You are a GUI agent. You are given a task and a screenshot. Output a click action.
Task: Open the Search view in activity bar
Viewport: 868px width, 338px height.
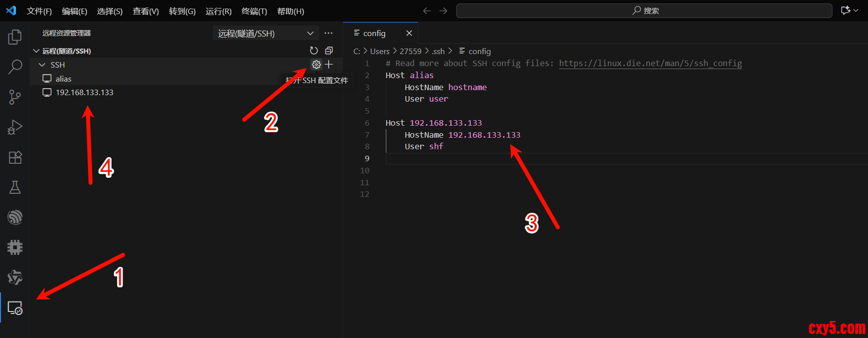(15, 67)
